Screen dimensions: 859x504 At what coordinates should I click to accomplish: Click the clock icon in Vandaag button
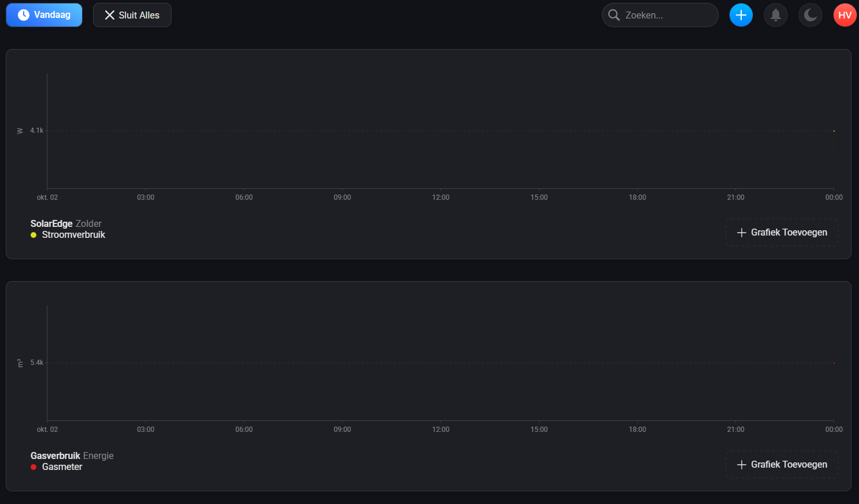click(24, 15)
